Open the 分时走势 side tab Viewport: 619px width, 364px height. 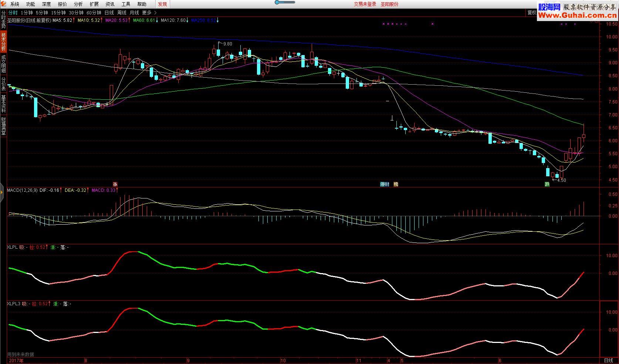pos(3,20)
